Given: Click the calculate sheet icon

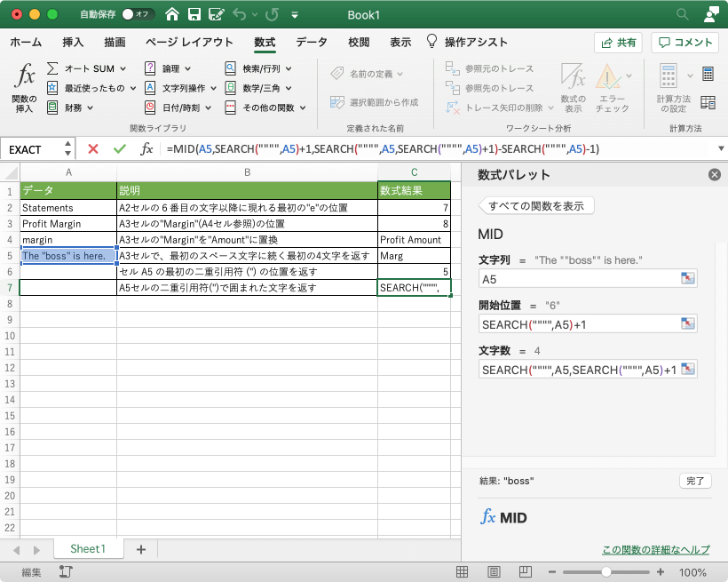Looking at the screenshot, I should pyautogui.click(x=708, y=103).
